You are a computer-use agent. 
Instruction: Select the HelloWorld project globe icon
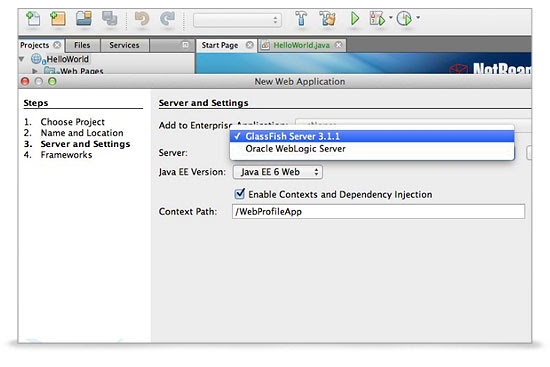(x=36, y=59)
